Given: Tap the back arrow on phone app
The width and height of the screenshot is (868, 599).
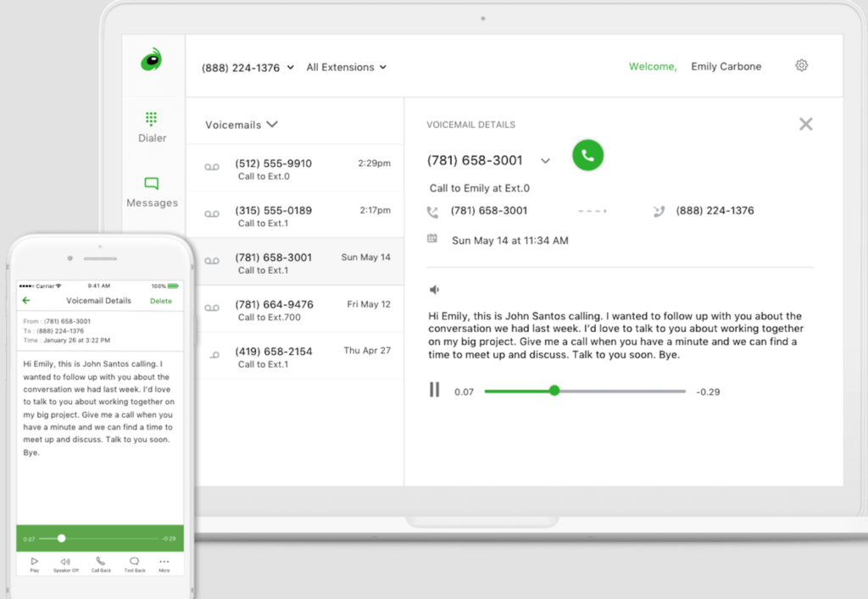Looking at the screenshot, I should coord(26,300).
